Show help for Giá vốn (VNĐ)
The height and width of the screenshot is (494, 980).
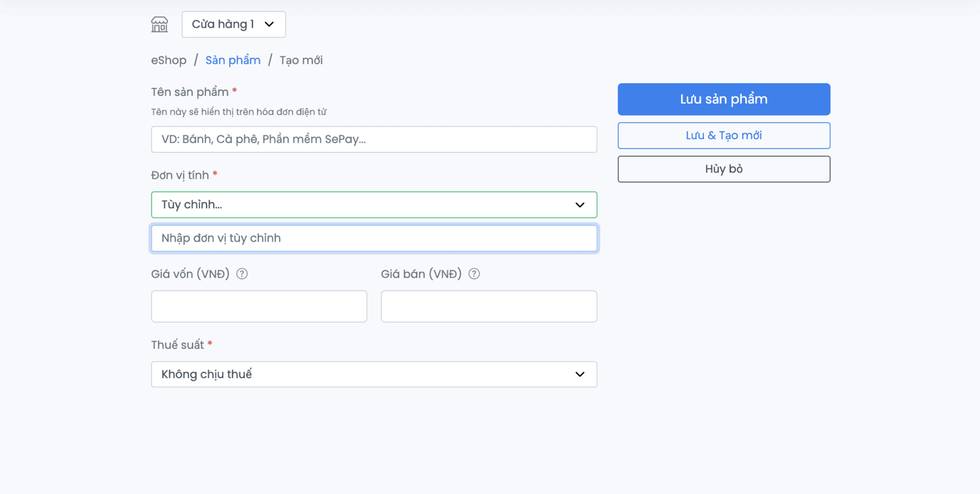[242, 274]
